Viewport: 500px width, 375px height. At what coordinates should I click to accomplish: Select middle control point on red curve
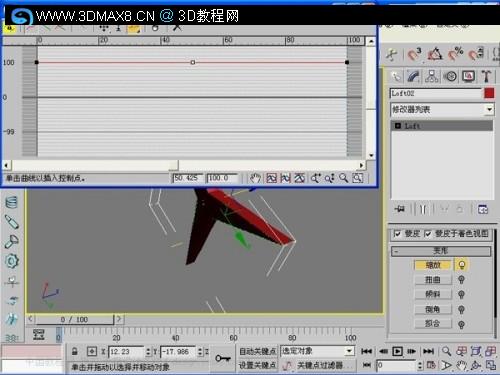pos(193,62)
